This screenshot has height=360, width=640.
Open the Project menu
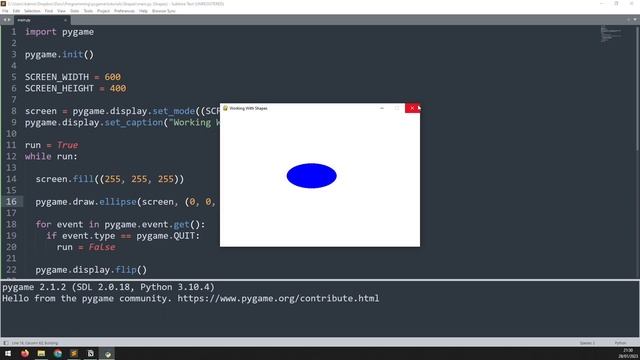pyautogui.click(x=103, y=11)
